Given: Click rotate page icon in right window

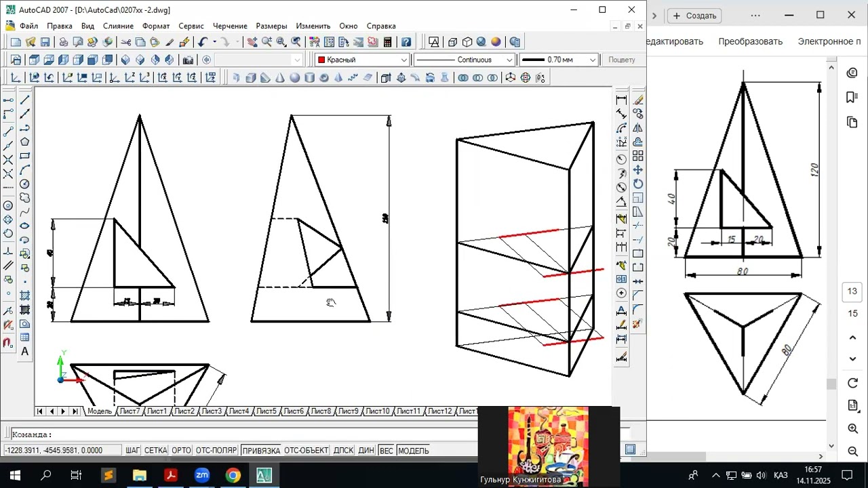Looking at the screenshot, I should 853,383.
